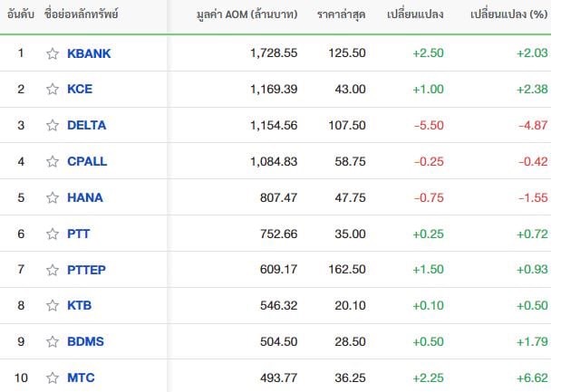This screenshot has width=571, height=392.
Task: Add CPALL to favorites via star
Action: coord(53,161)
